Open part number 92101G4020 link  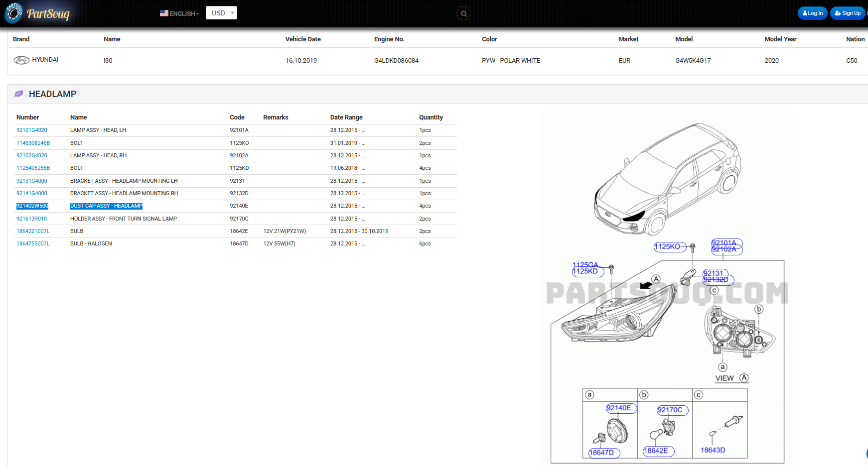tap(32, 130)
